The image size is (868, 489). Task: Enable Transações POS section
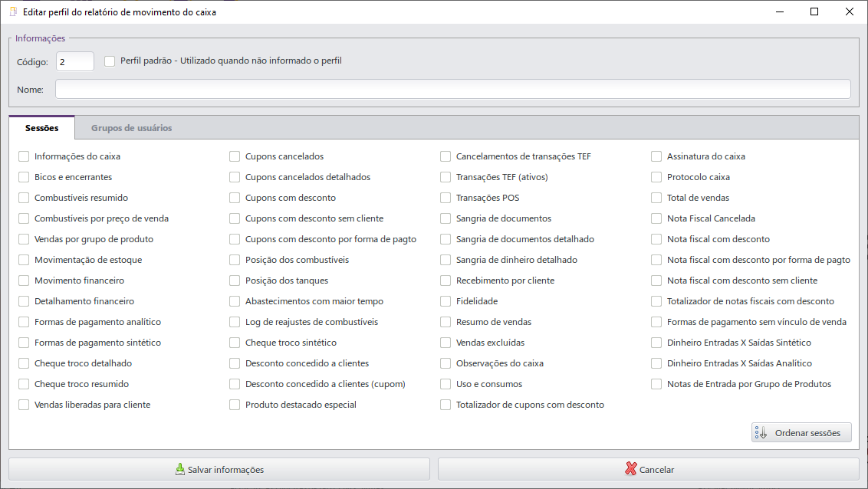[x=446, y=198]
